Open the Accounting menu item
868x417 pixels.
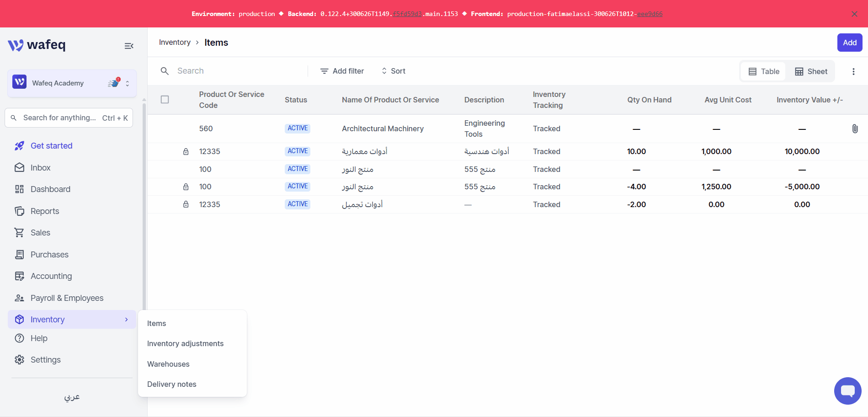click(72, 276)
